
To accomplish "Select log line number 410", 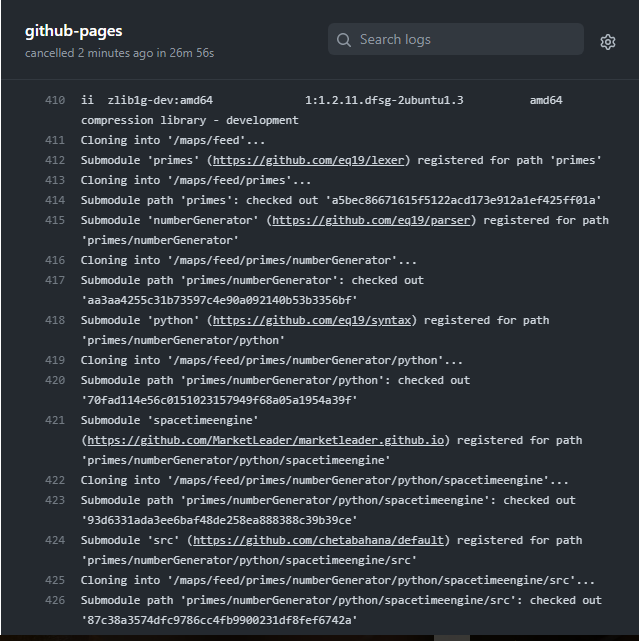I will (55, 100).
